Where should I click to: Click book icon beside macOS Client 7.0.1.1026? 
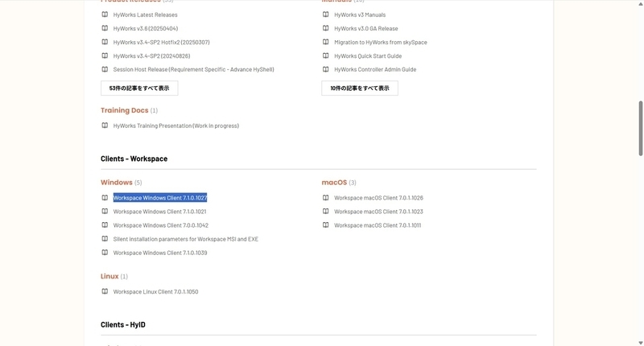[326, 197]
